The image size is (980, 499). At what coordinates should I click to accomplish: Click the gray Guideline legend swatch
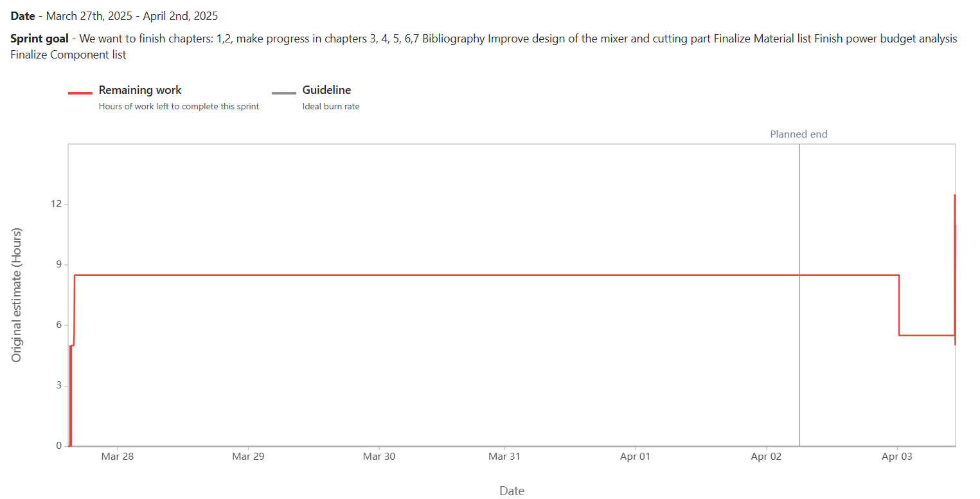[283, 93]
